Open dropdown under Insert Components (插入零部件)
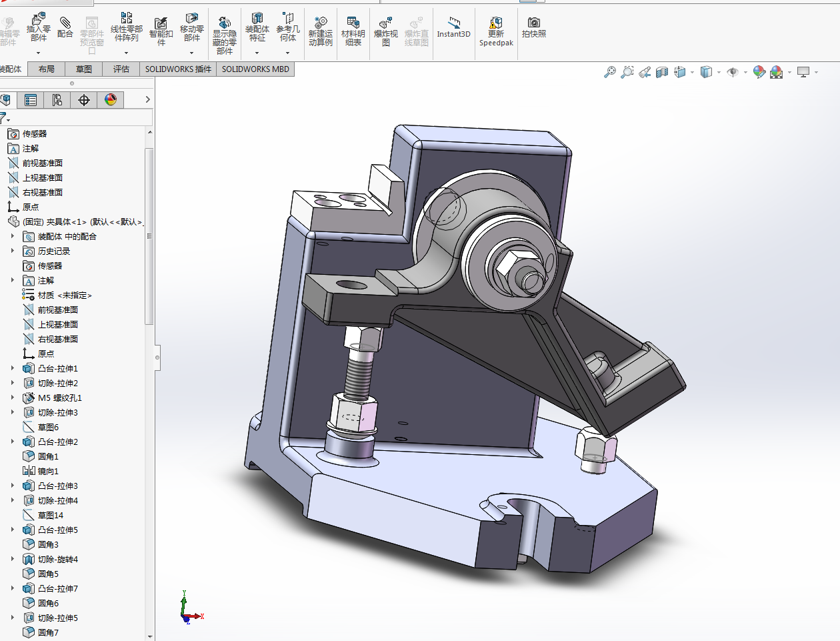This screenshot has width=840, height=641. pos(39,52)
